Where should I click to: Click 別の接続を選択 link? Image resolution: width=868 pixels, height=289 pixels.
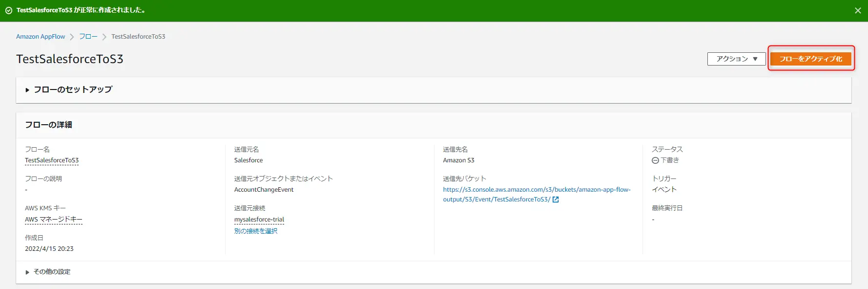tap(256, 231)
